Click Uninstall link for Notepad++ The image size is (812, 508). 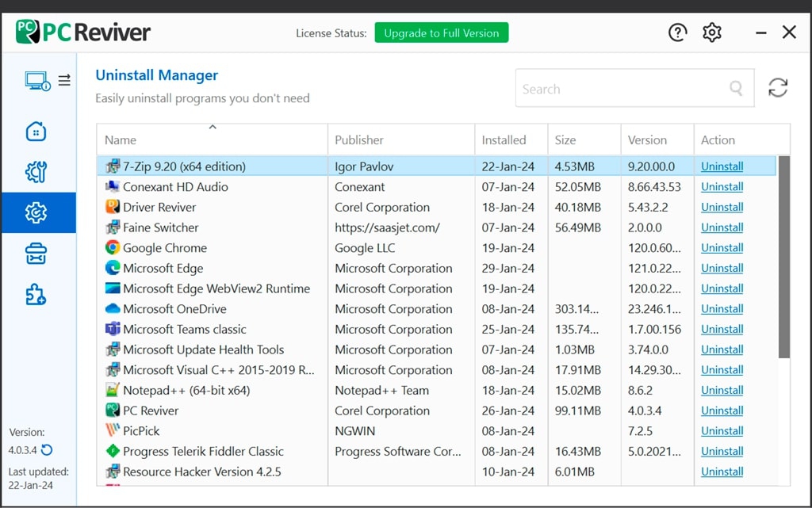click(x=722, y=390)
